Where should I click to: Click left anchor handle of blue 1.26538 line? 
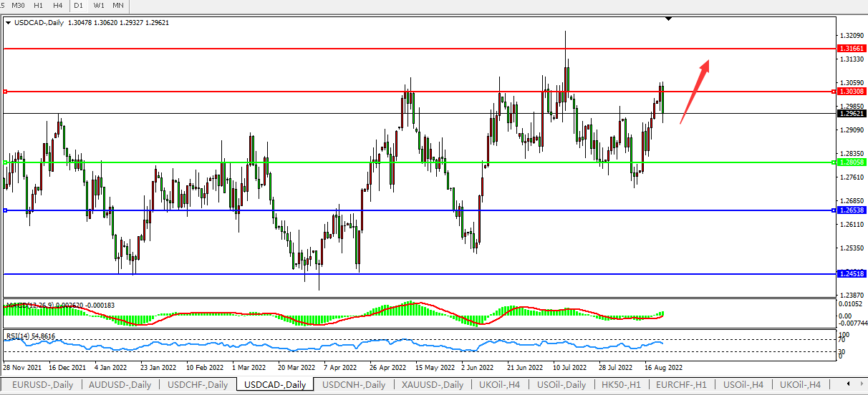(5, 210)
